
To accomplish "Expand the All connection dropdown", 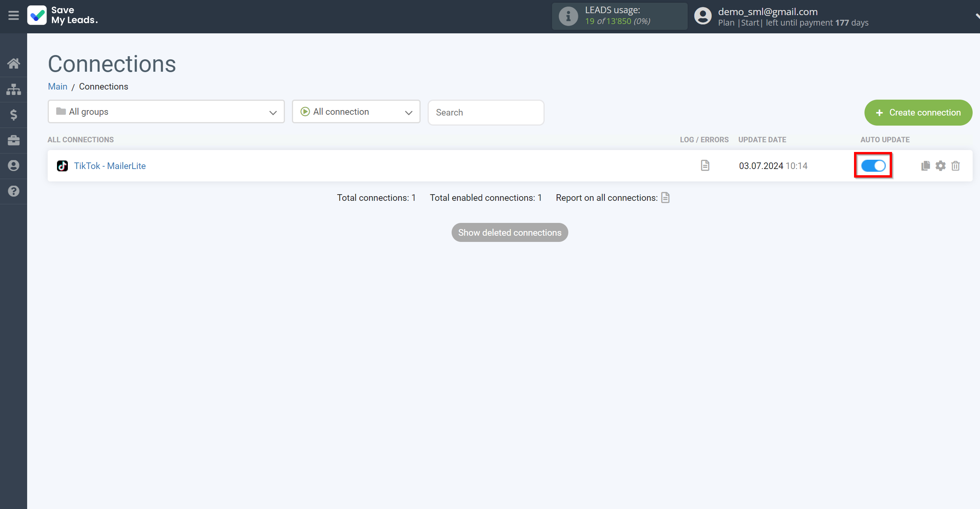I will (357, 112).
